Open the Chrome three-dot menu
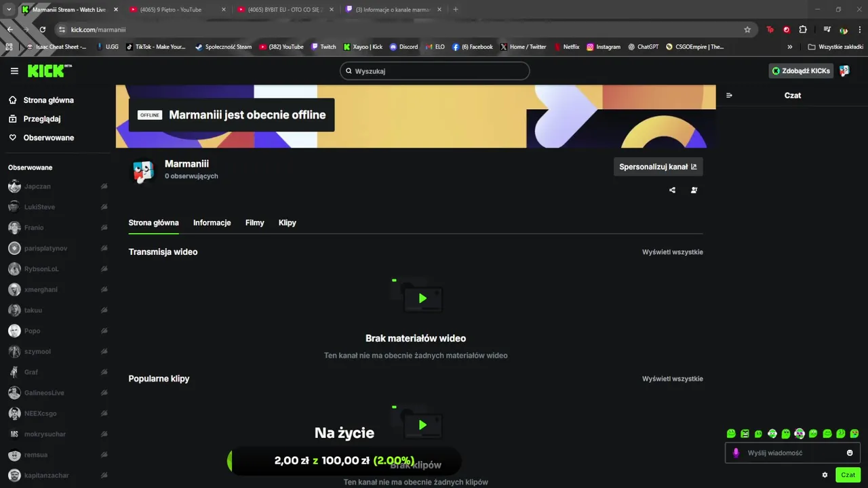868x488 pixels. 860,30
